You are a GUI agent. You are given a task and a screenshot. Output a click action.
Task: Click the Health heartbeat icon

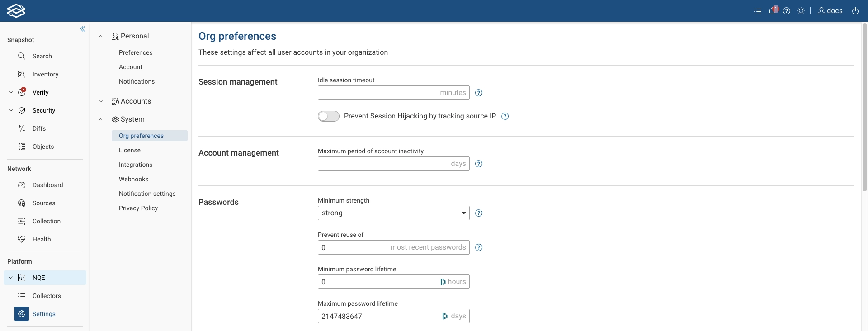point(22,239)
